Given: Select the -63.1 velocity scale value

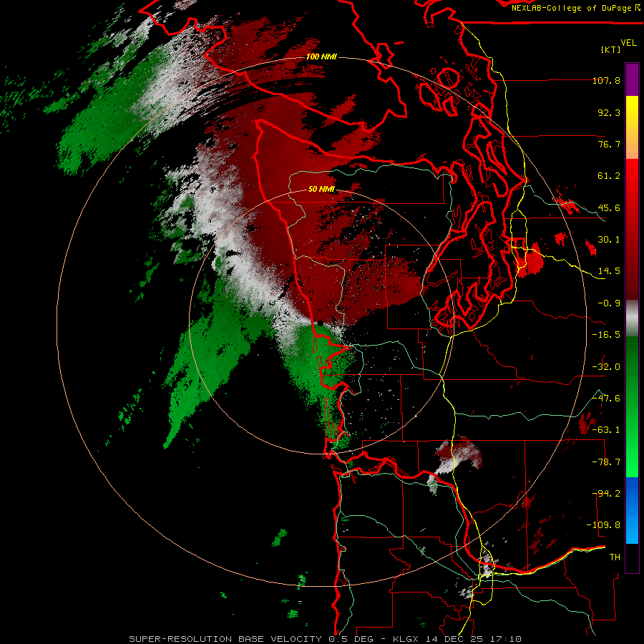Looking at the screenshot, I should click(606, 430).
